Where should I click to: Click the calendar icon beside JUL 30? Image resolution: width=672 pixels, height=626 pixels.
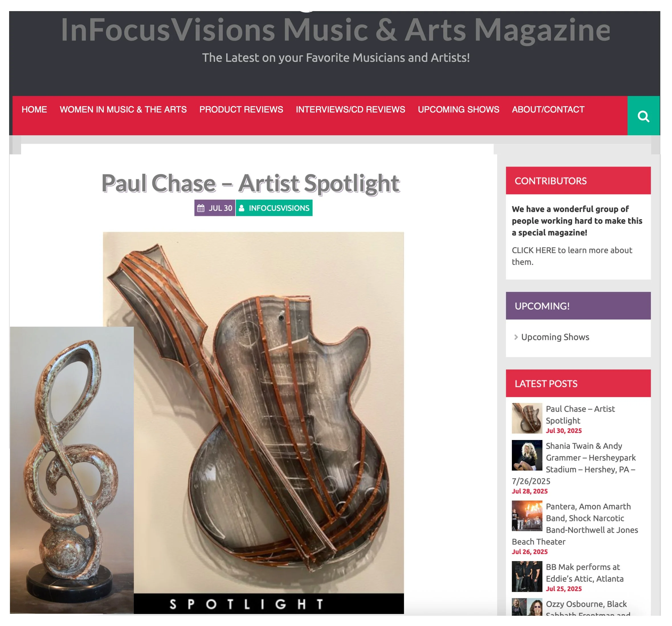pyautogui.click(x=201, y=208)
